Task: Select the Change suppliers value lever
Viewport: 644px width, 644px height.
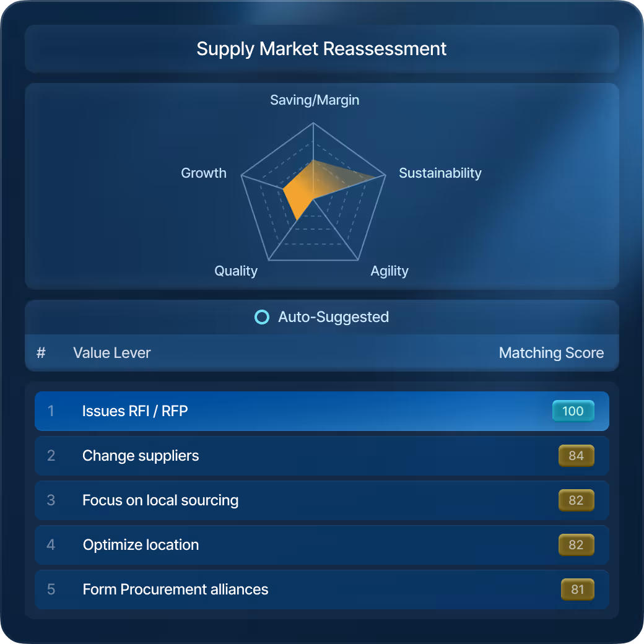Action: pyautogui.click(x=321, y=456)
